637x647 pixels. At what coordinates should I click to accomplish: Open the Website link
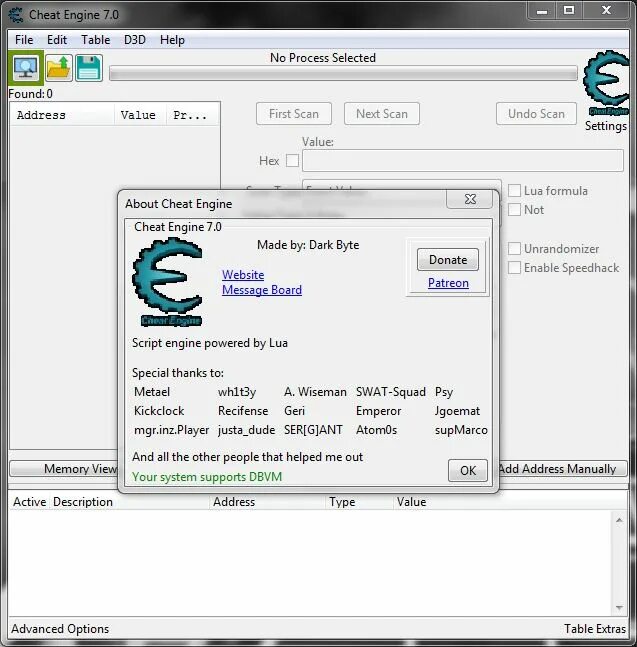tap(243, 275)
